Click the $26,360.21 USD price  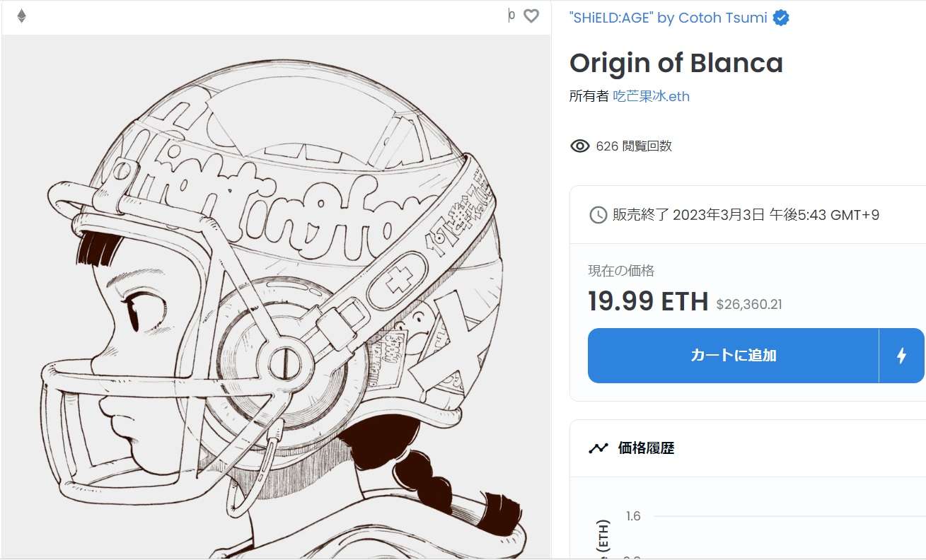click(749, 305)
